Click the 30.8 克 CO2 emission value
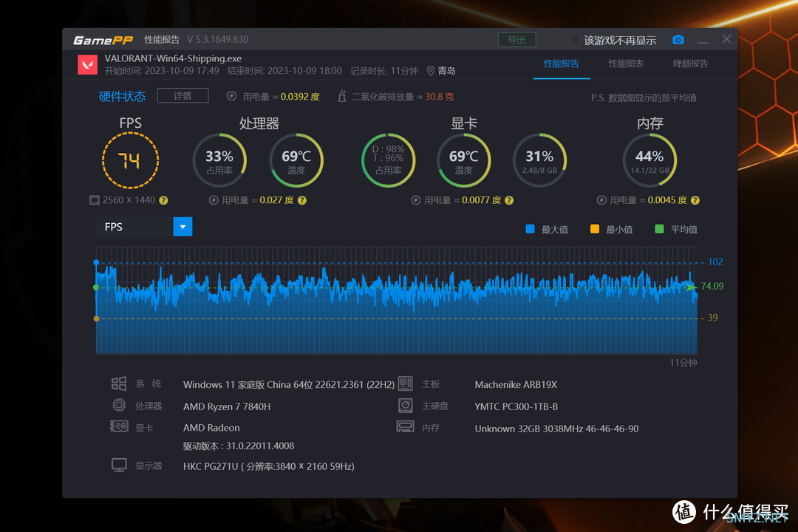Image resolution: width=798 pixels, height=532 pixels. pos(439,97)
